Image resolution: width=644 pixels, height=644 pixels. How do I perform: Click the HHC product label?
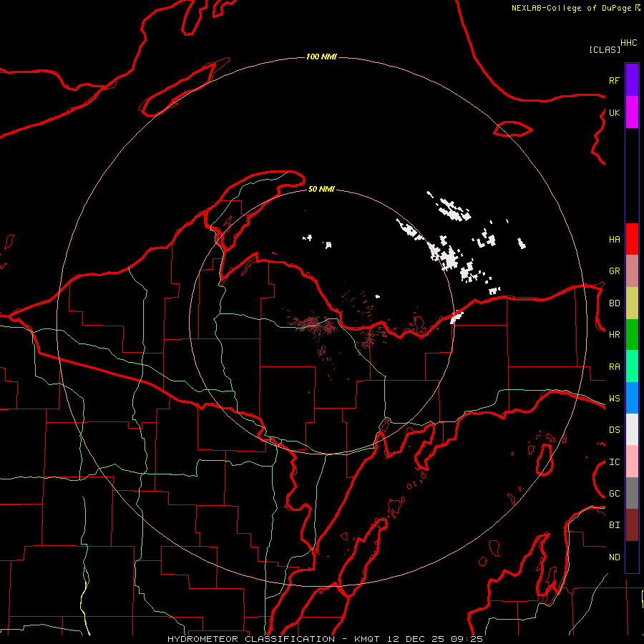coord(628,43)
